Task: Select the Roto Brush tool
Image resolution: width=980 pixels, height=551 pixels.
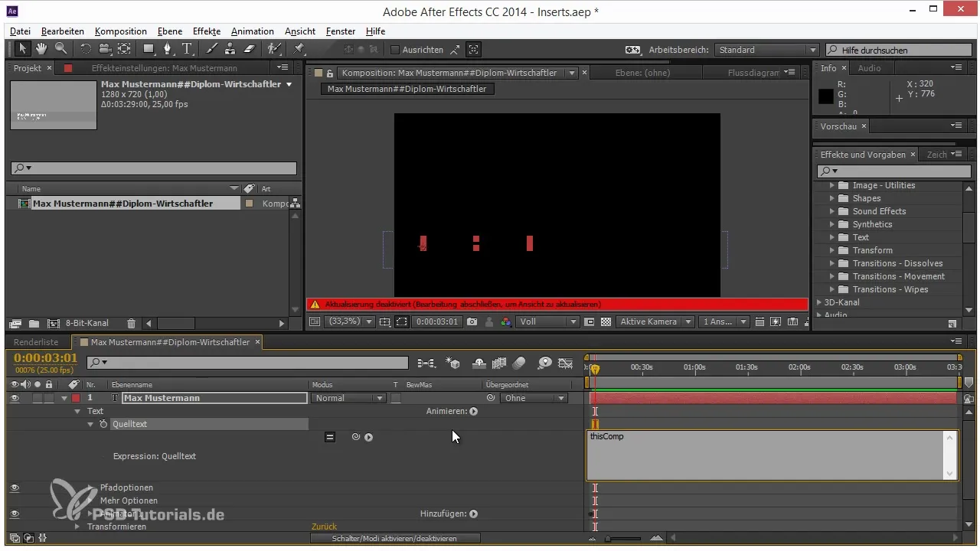Action: point(274,49)
